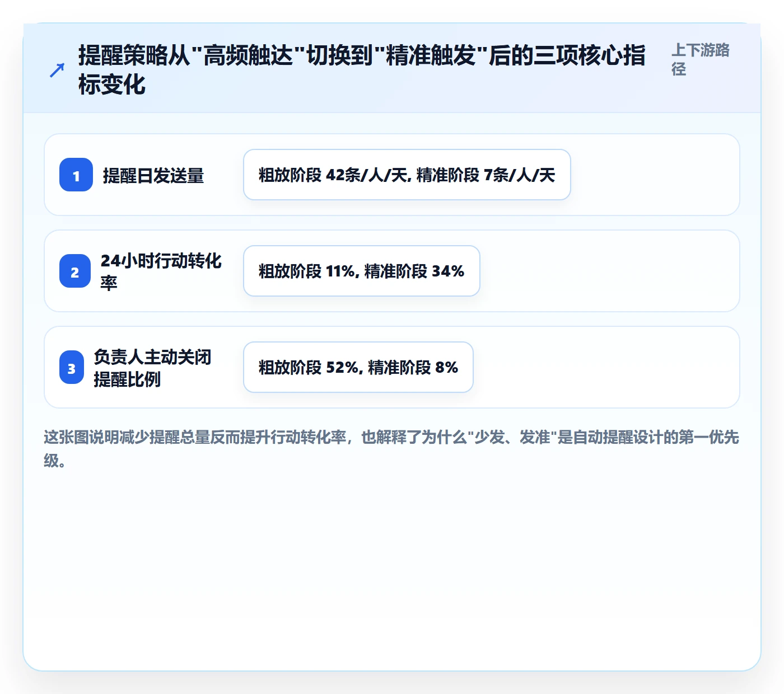Click the number 1 badge

76,175
